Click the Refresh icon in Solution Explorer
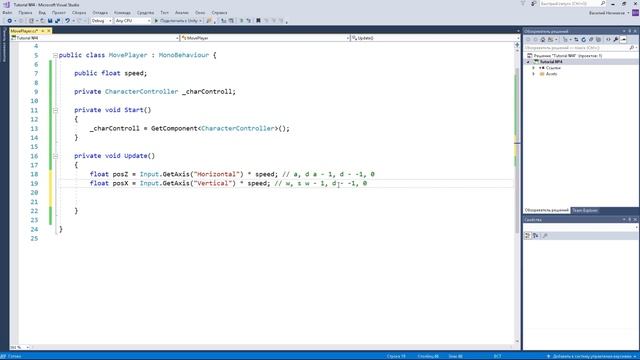The height and width of the screenshot is (360, 640). 584,40
